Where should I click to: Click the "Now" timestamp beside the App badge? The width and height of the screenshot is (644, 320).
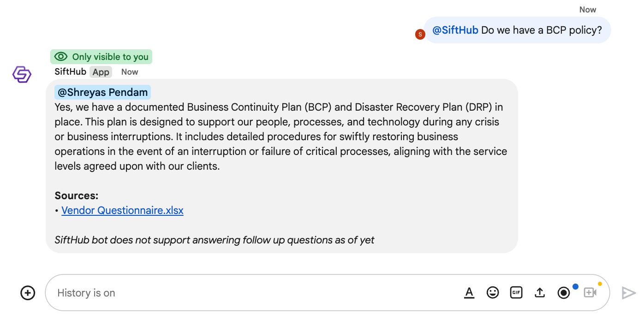point(130,72)
